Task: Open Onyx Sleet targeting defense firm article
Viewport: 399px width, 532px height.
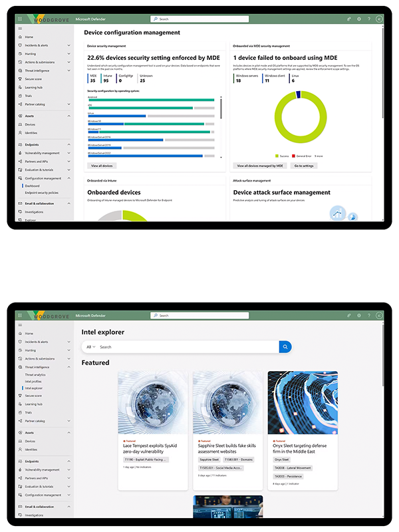Action: click(x=300, y=448)
